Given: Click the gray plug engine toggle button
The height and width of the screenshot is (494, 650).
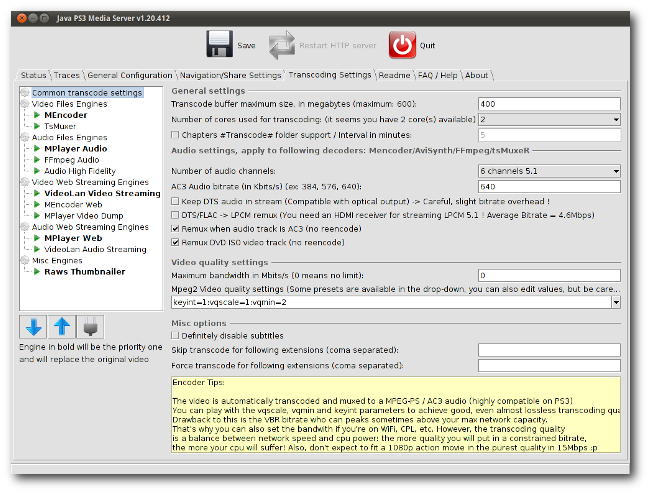Looking at the screenshot, I should pyautogui.click(x=90, y=327).
